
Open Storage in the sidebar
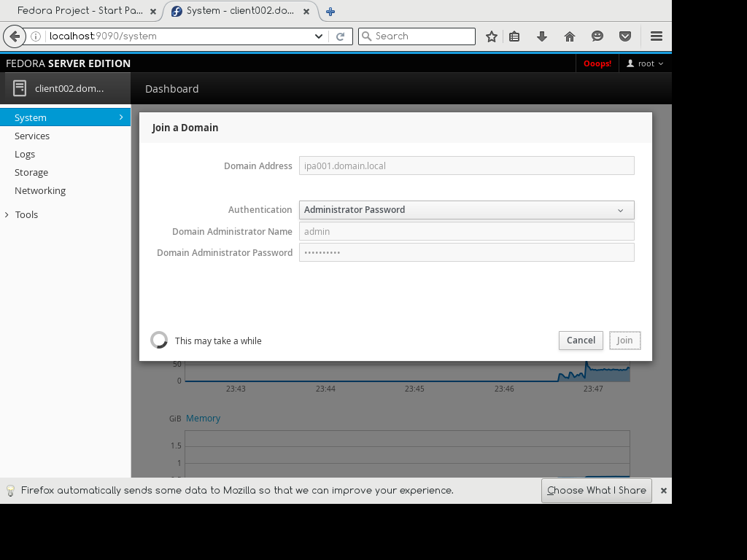pyautogui.click(x=31, y=172)
